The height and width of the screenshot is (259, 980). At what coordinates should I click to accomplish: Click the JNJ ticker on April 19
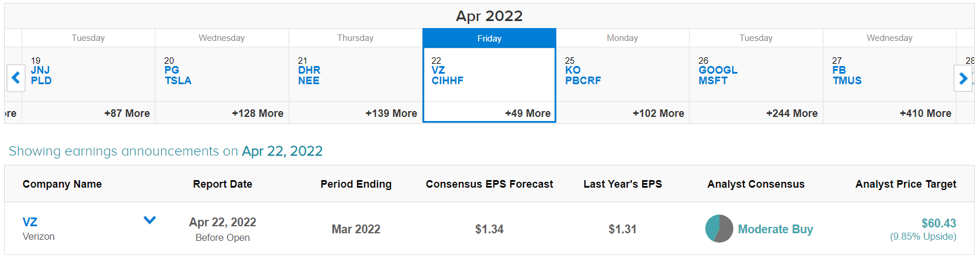click(x=40, y=70)
